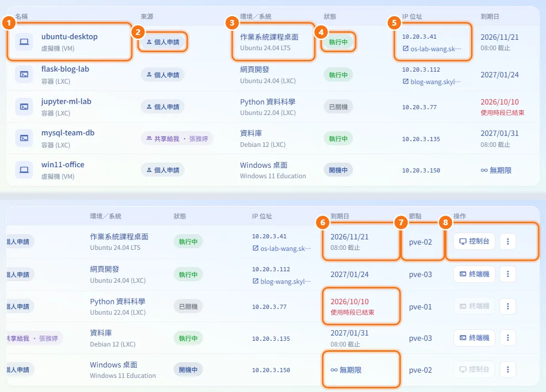Click the Python 資料科學 environment in the jupyter-ml-lab row
Image resolution: width=546 pixels, height=392 pixels.
tap(267, 101)
